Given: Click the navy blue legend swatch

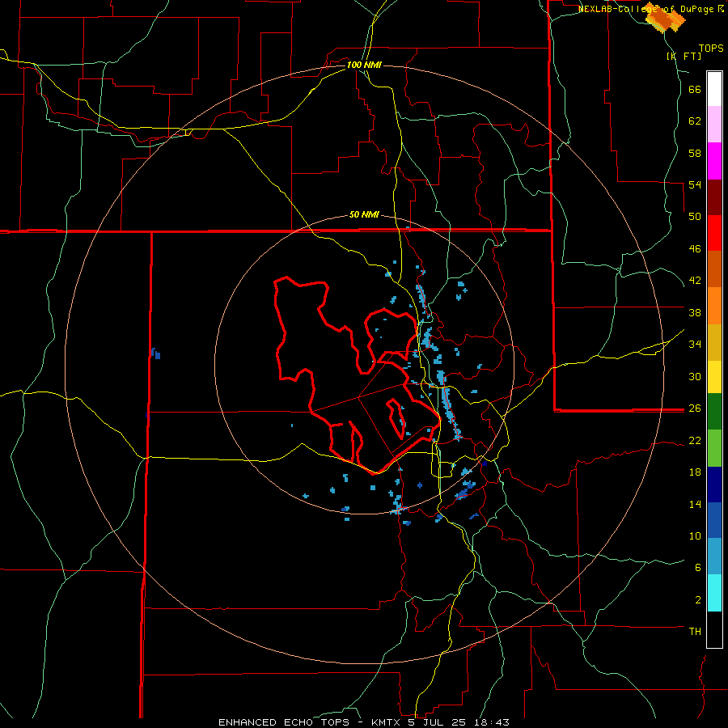Looking at the screenshot, I should [714, 485].
